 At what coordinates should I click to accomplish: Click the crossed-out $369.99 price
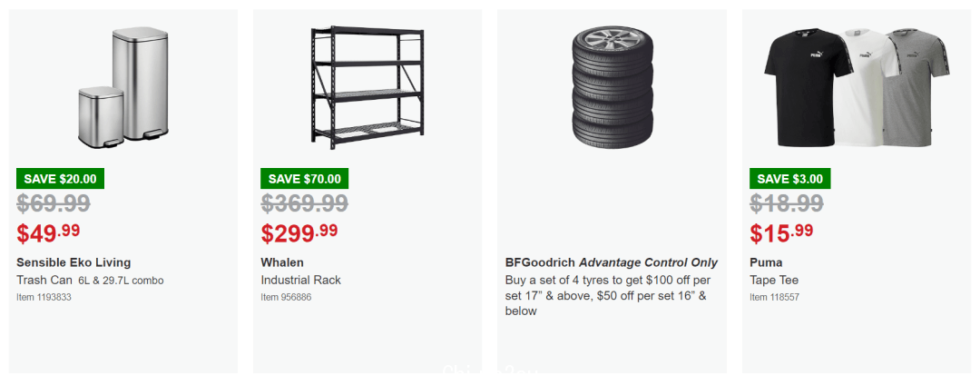(304, 203)
